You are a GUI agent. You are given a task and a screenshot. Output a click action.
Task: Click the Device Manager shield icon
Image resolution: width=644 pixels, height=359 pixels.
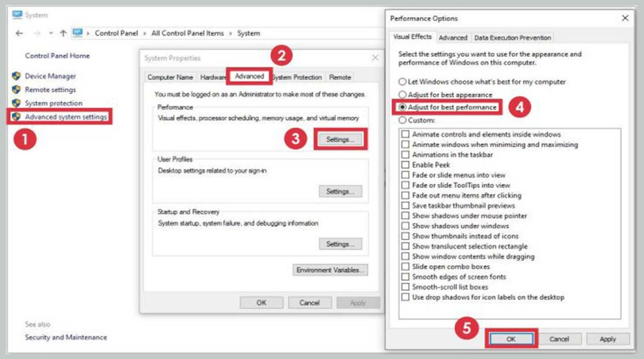(x=16, y=76)
